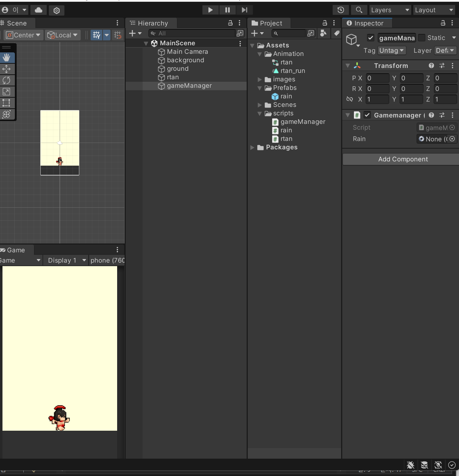Toggle gameManager active checkbox
Image resolution: width=459 pixels, height=476 pixels.
pos(371,38)
